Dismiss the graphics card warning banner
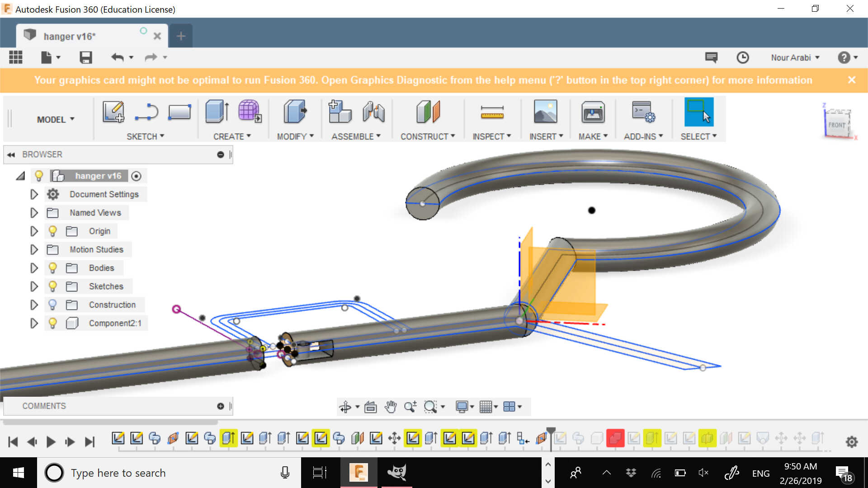The width and height of the screenshot is (868, 488). pos(852,80)
